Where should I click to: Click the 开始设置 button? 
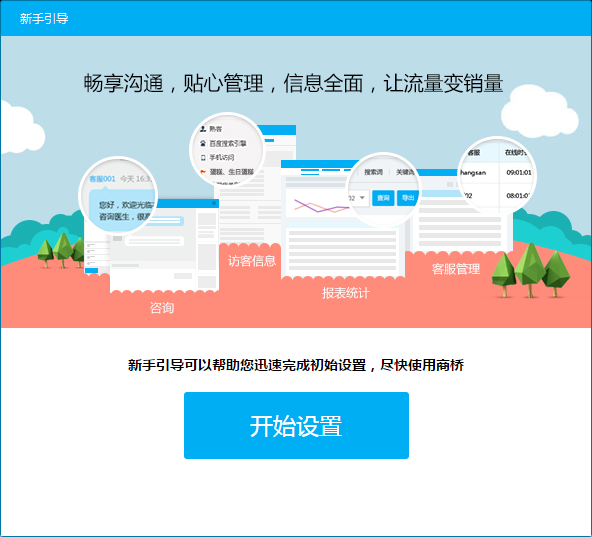[x=296, y=425]
